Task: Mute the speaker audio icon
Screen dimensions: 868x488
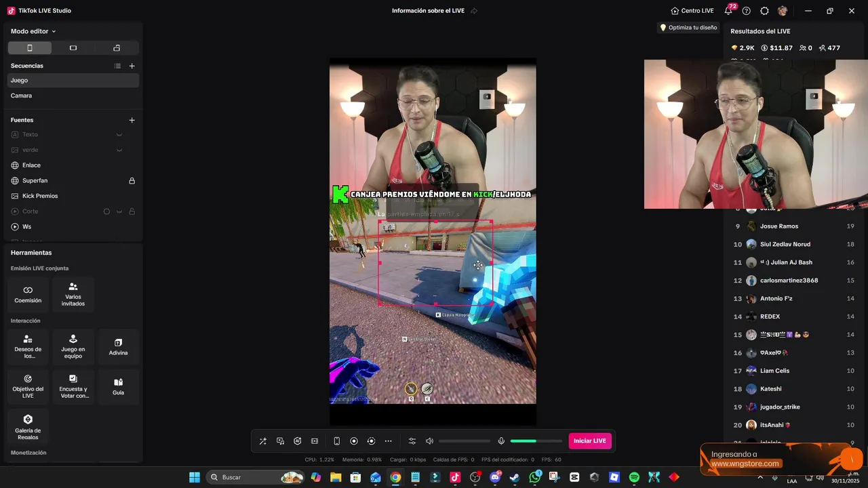Action: coord(429,441)
